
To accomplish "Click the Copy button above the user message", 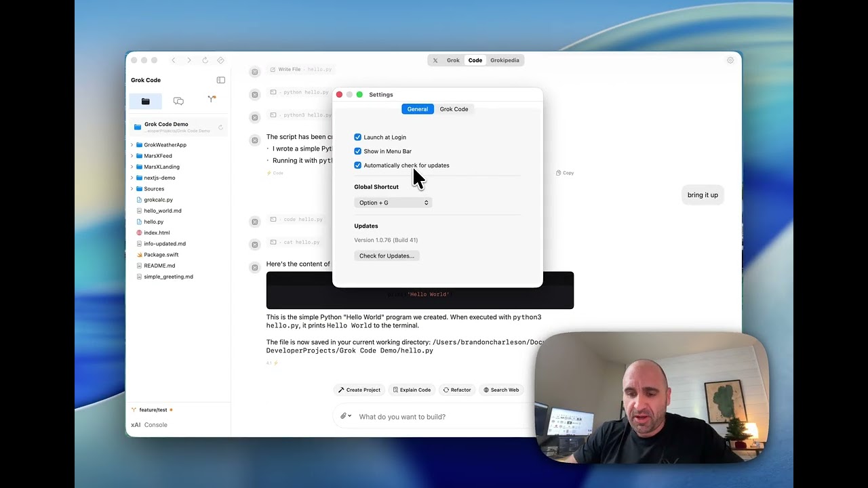I will [x=565, y=173].
